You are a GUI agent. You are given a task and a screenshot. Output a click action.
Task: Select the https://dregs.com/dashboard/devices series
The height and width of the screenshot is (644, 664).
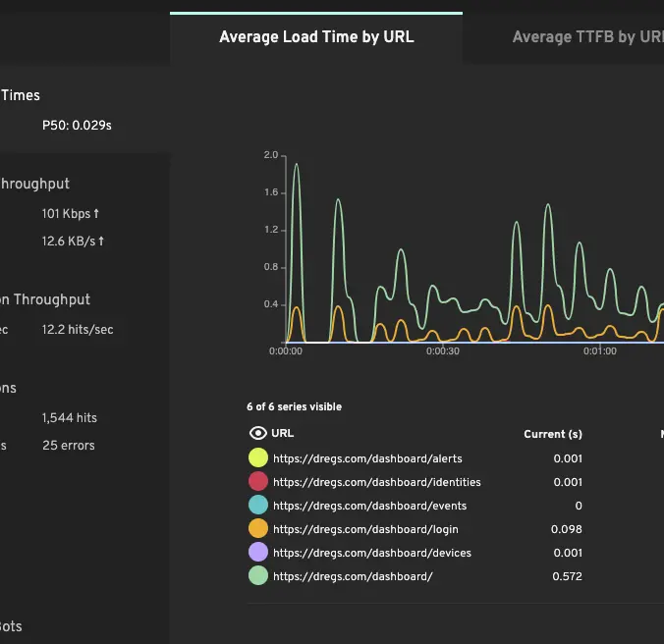pyautogui.click(x=372, y=553)
